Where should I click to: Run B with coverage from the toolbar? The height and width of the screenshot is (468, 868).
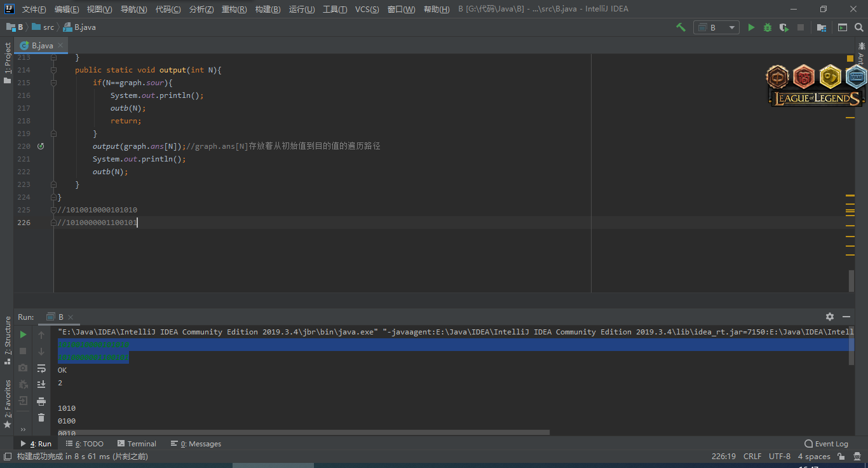(x=784, y=27)
